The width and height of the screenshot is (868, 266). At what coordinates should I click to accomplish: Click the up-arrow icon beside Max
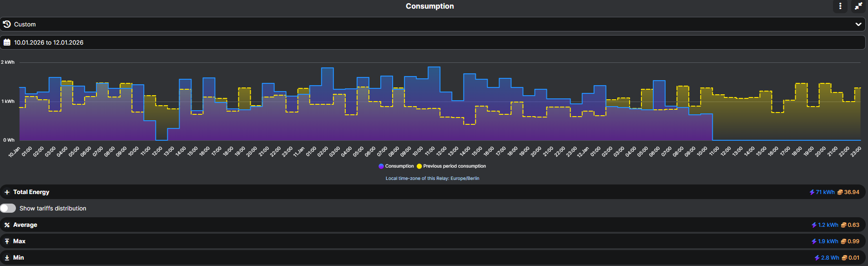pos(7,241)
